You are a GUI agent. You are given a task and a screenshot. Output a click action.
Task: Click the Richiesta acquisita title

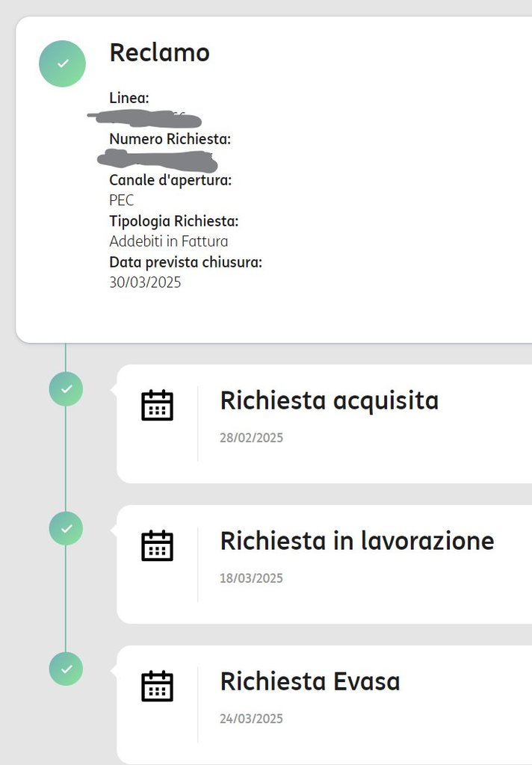pyautogui.click(x=329, y=401)
